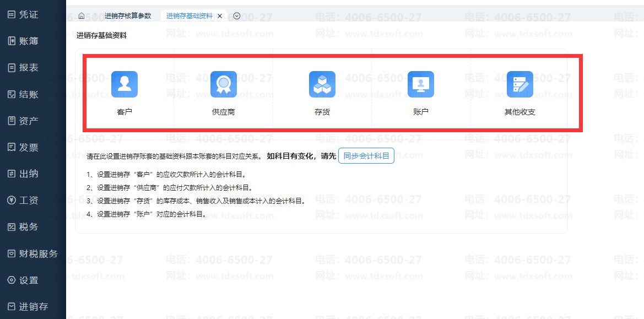Click the home icon in tab bar

(82, 16)
